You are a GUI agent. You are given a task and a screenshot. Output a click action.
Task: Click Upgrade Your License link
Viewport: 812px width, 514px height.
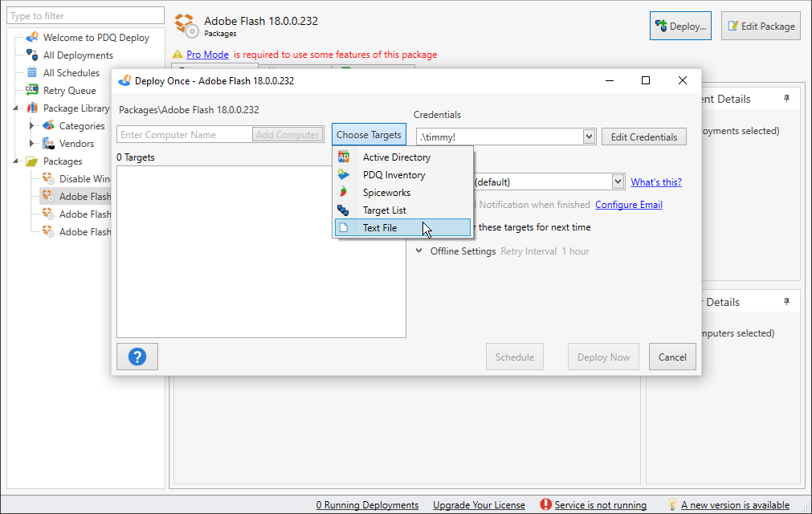tap(479, 504)
